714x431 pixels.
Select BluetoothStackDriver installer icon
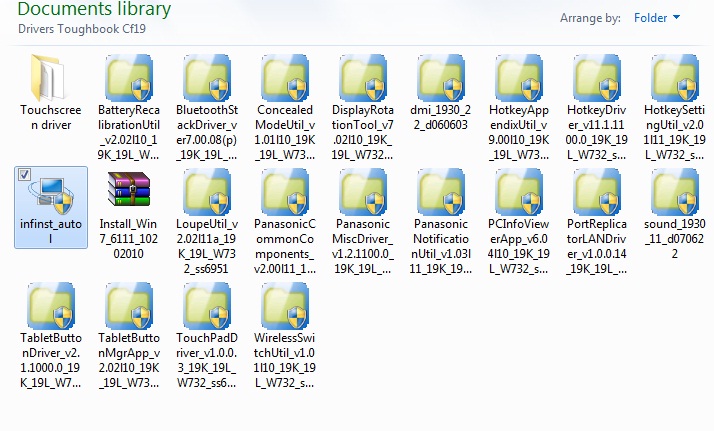click(207, 77)
